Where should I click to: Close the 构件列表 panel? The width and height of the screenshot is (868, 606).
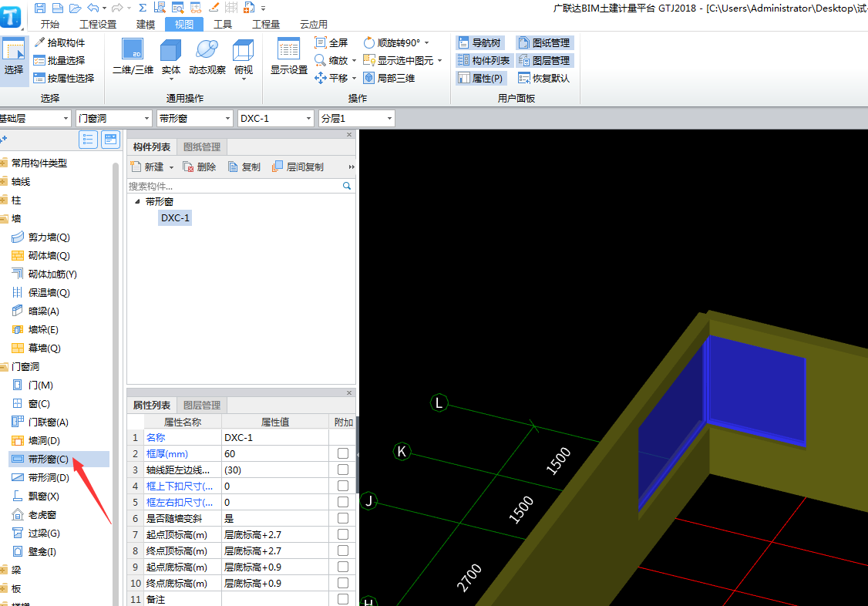click(349, 134)
